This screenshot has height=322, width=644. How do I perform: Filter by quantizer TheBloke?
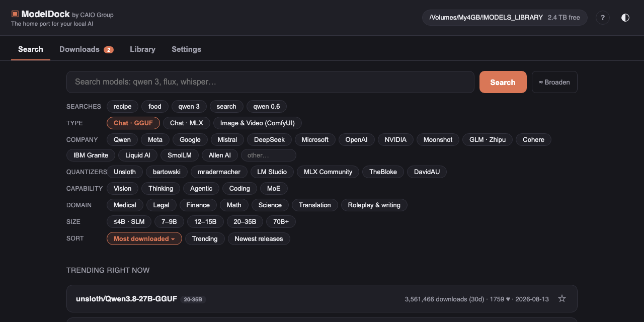pyautogui.click(x=383, y=172)
